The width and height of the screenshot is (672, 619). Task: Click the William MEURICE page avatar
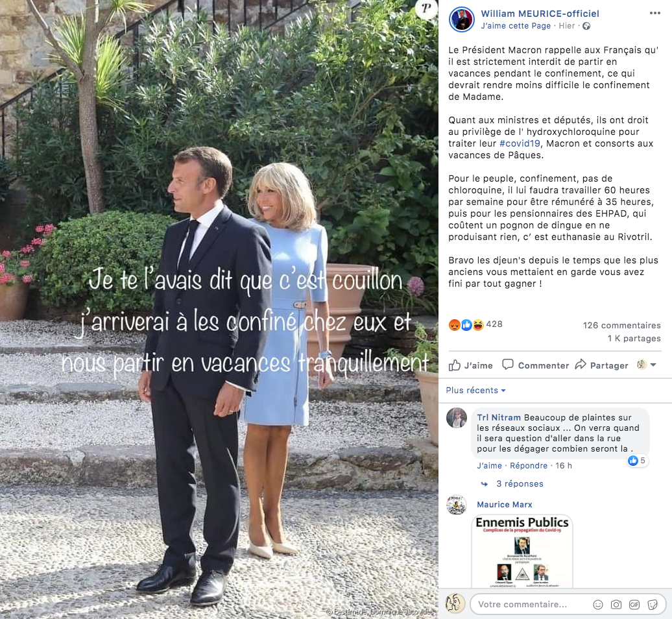pos(462,19)
